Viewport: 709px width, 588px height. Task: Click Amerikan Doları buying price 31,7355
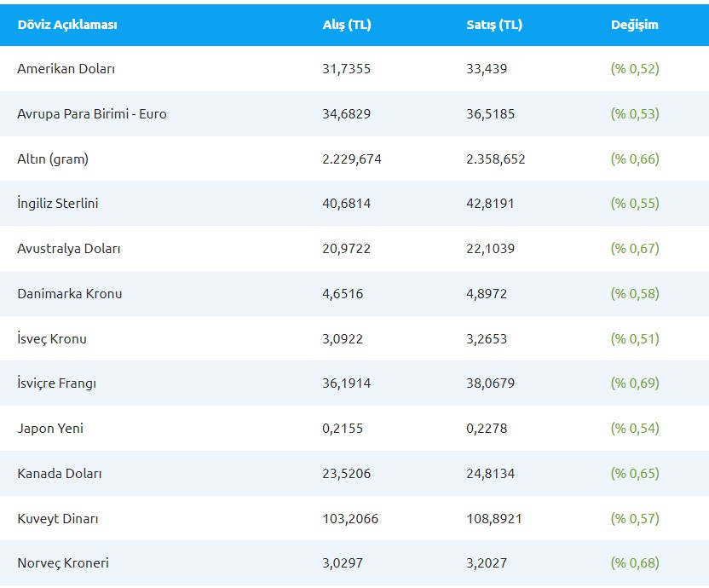click(x=347, y=69)
